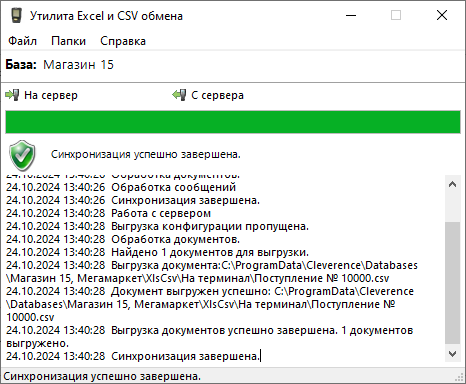The width and height of the screenshot is (466, 384).
Task: Click the green arrow icon for С сервера
Action: 179,95
